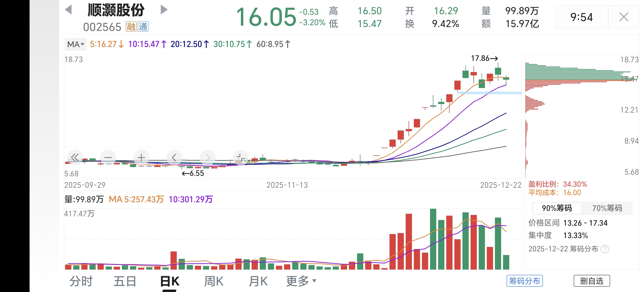Shift chart left with chevron icon
Screen dimensions: 644x292
tap(174, 157)
